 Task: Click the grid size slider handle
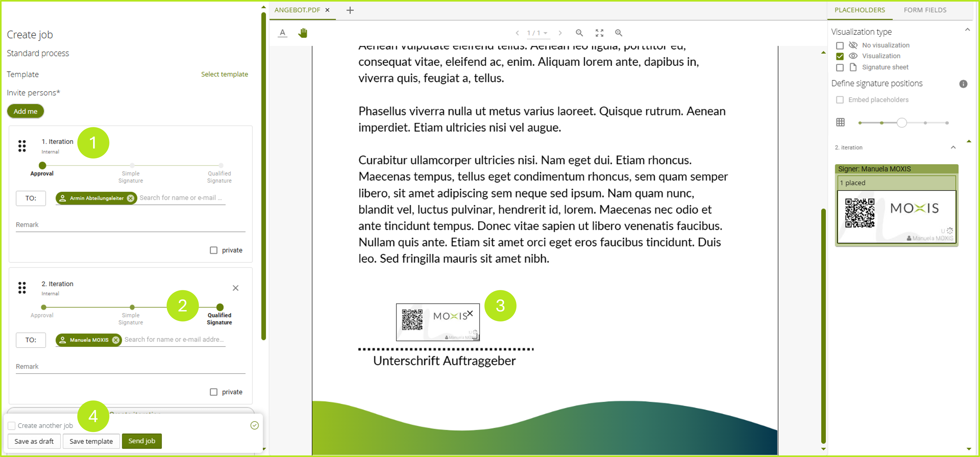click(901, 123)
